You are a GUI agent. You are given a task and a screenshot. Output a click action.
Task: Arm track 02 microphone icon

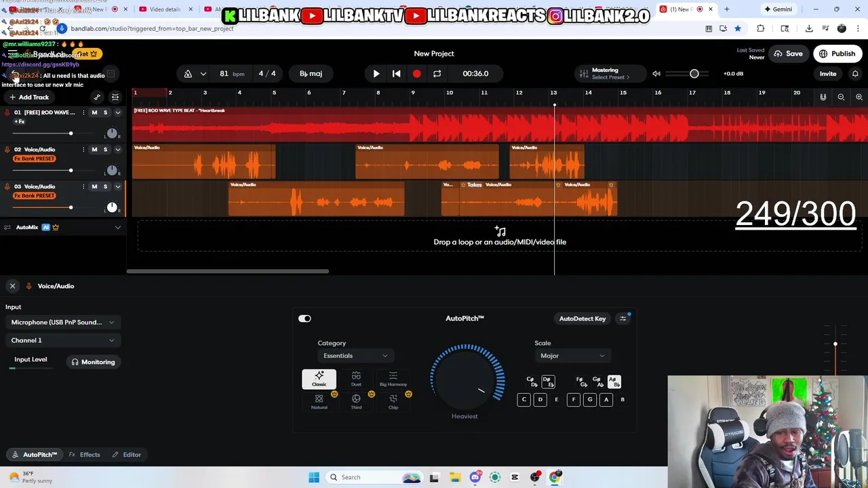pyautogui.click(x=7, y=149)
